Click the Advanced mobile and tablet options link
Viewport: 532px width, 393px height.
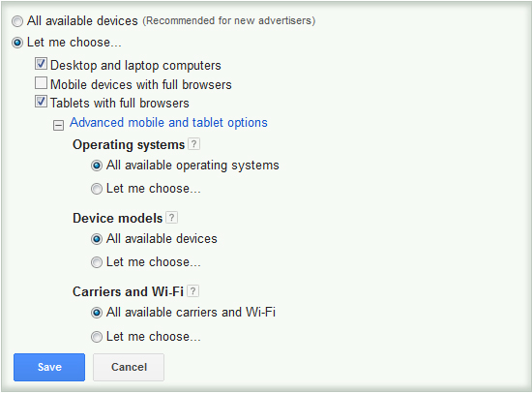click(168, 123)
